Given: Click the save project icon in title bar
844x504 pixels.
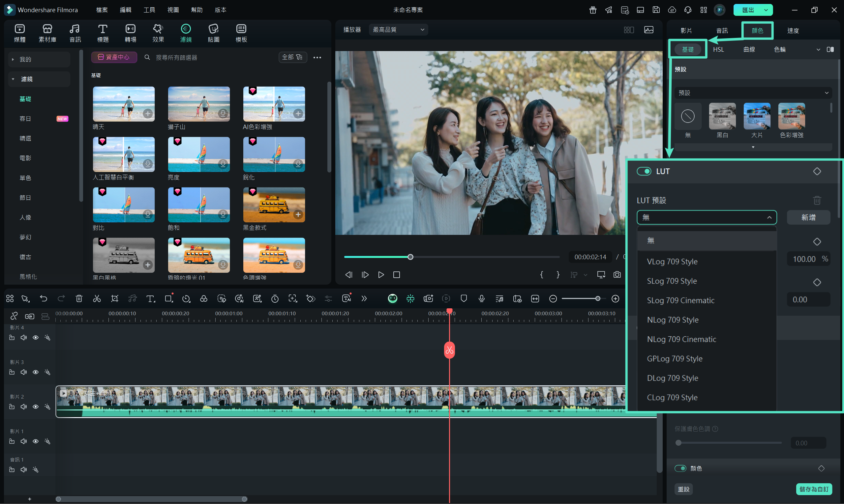Looking at the screenshot, I should pyautogui.click(x=656, y=10).
